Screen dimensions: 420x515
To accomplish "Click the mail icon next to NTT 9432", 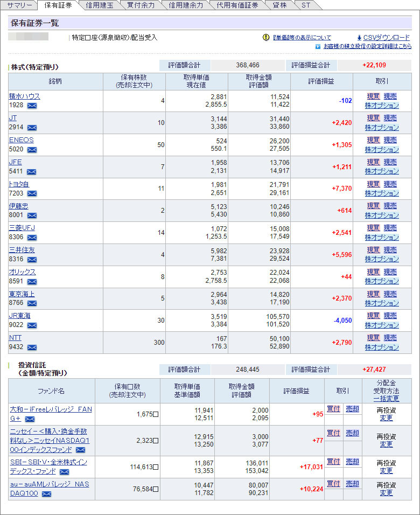I will 32,347.
